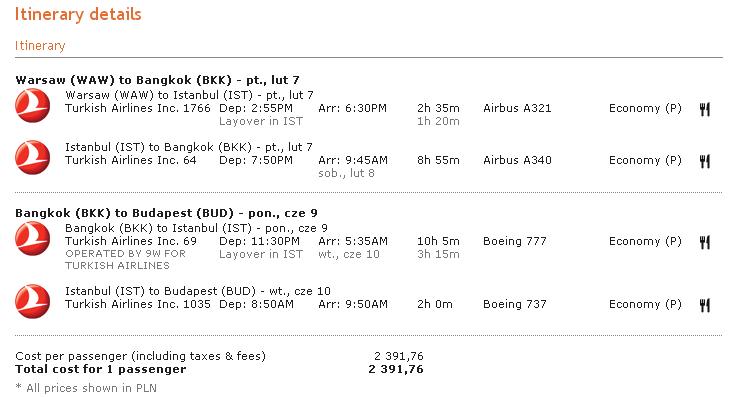Viewport: 729px width, 397px height.
Task: Click Warsaw (WAW) to Bangkok (BKK) header
Action: [158, 80]
